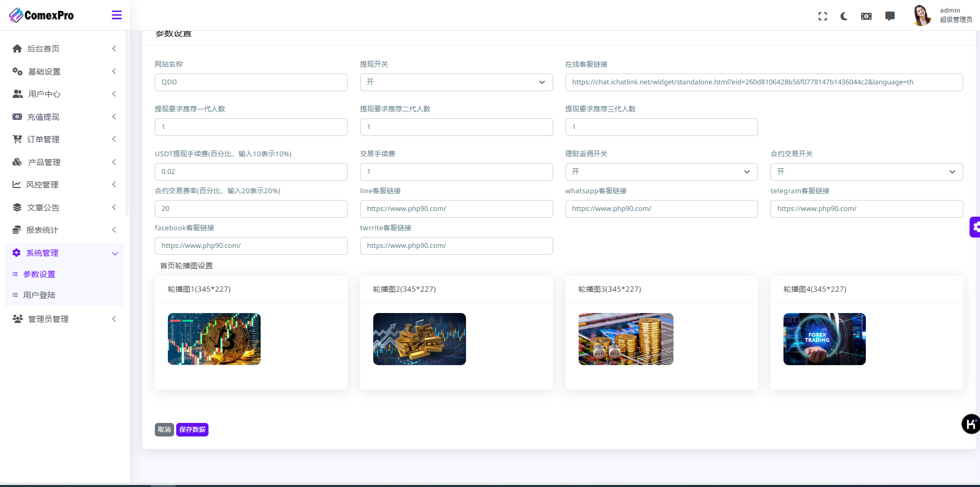Select the 参数设置 submenu item

[x=39, y=274]
